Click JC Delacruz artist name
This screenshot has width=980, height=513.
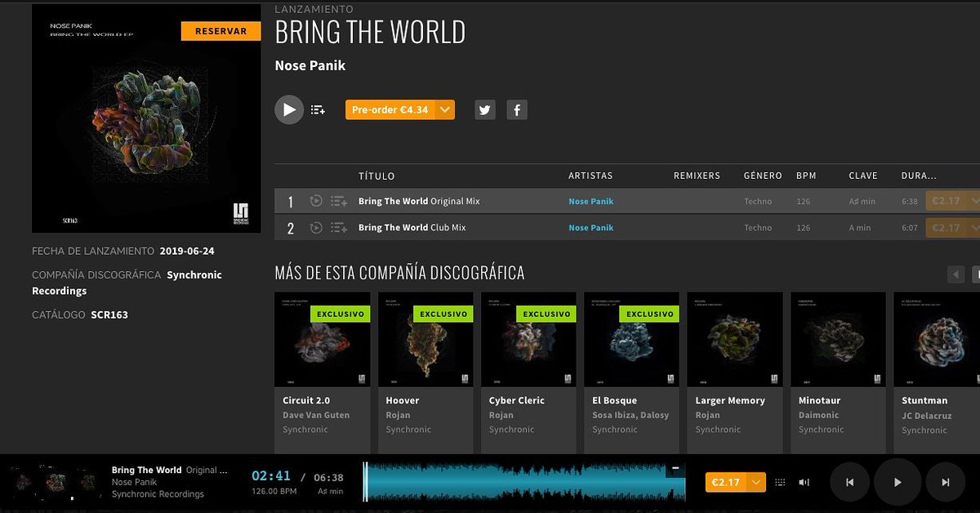[927, 415]
